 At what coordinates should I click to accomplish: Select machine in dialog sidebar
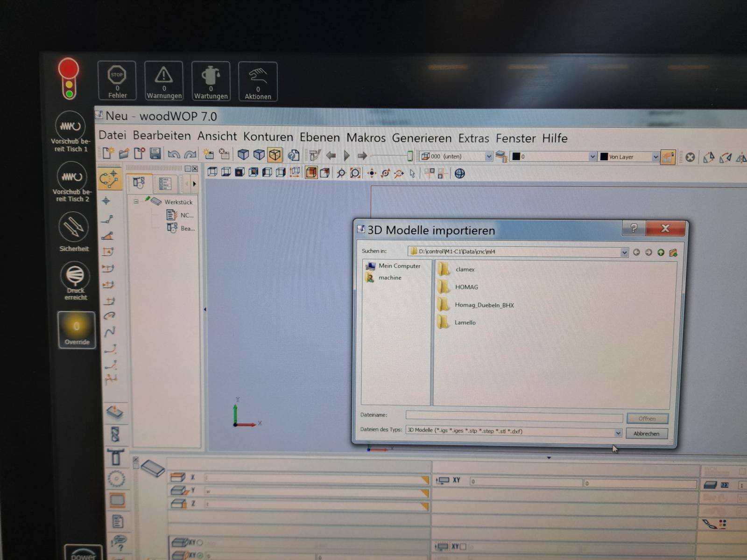pyautogui.click(x=384, y=278)
